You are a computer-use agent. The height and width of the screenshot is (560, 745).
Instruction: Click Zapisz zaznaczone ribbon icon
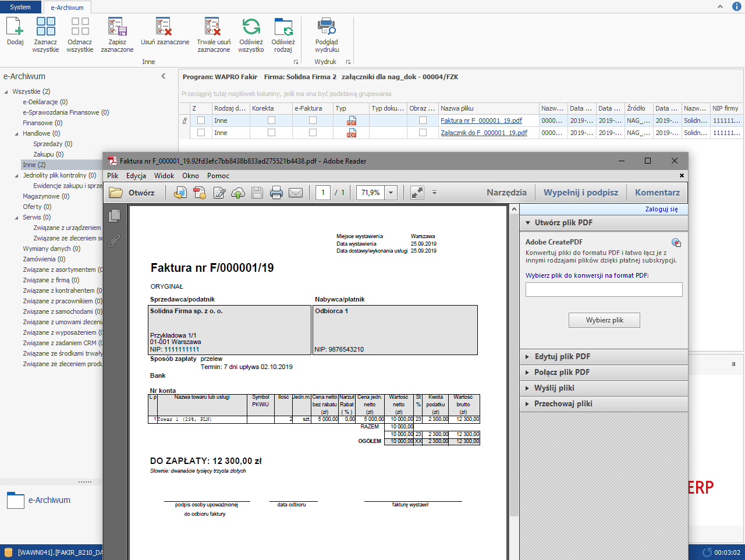(x=117, y=27)
